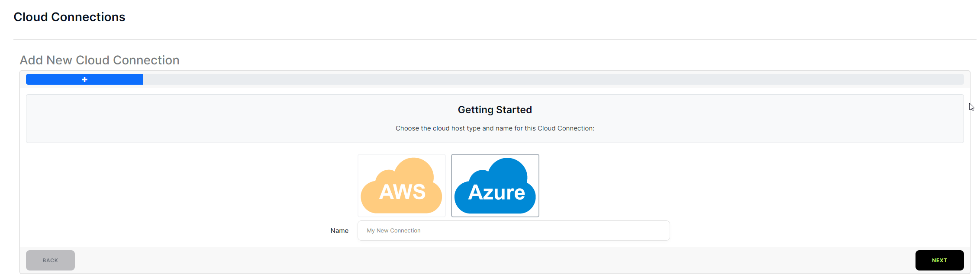
Task: Click the grey unfilled portion of the progress bar
Action: coord(550,80)
